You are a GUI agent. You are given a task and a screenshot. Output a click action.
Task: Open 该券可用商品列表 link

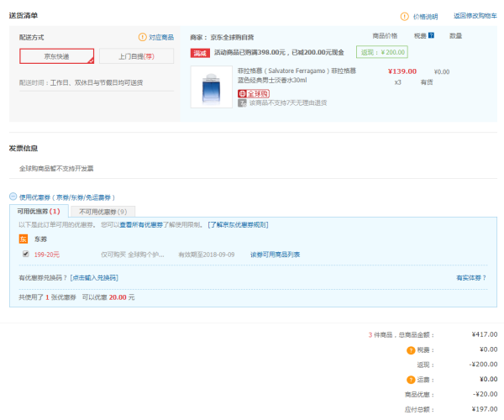276,255
